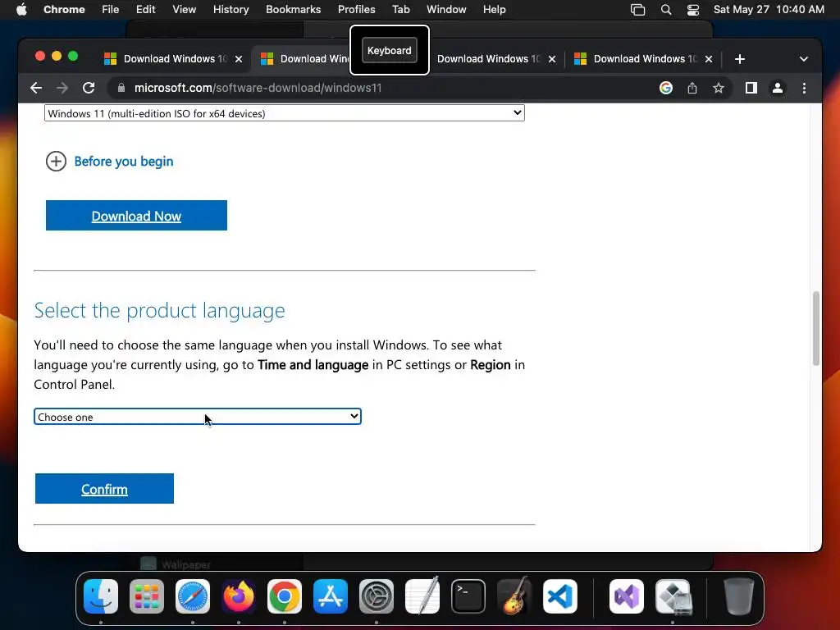Click the Download Now button

click(137, 216)
